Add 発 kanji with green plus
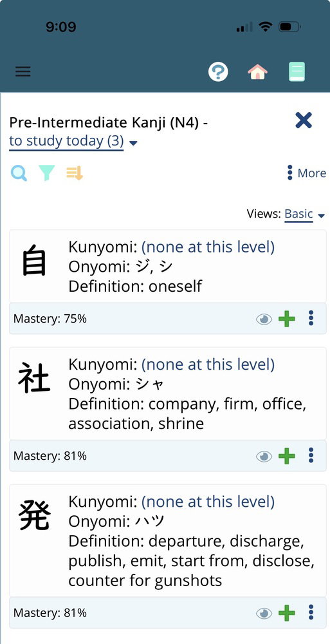 [x=286, y=613]
